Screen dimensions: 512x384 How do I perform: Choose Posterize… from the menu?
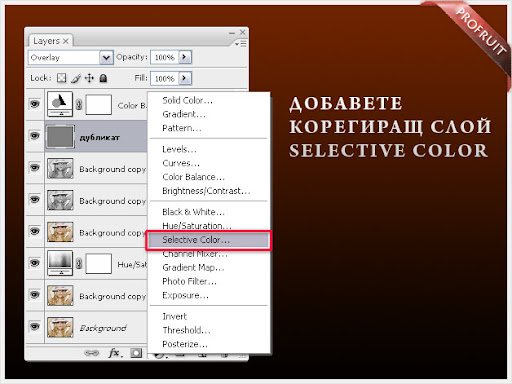[185, 344]
